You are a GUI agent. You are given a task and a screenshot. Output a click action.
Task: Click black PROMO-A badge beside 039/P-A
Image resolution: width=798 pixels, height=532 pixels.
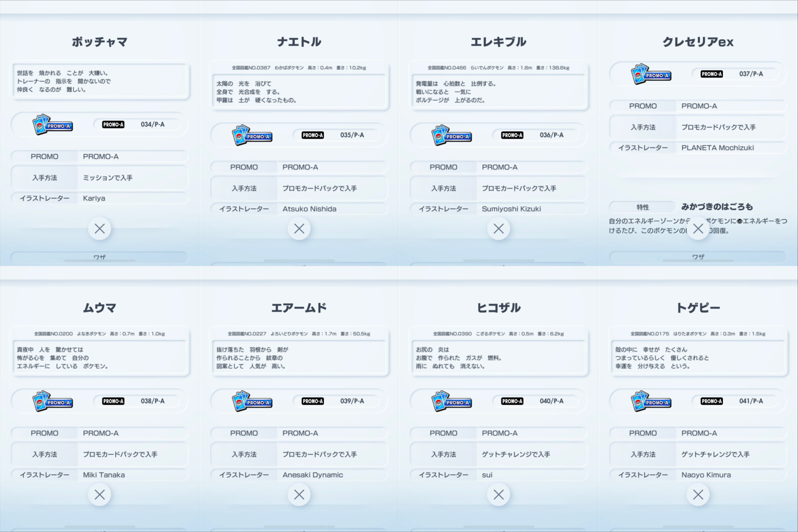click(313, 401)
